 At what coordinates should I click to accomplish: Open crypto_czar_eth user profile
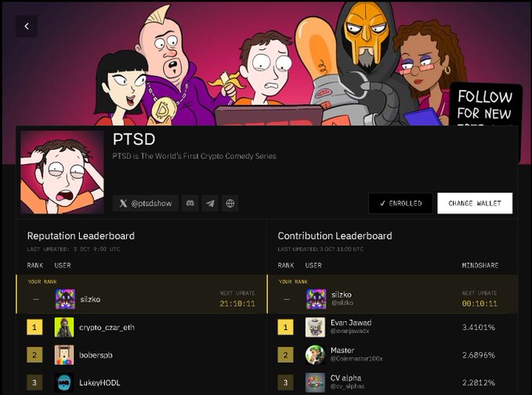[107, 328]
